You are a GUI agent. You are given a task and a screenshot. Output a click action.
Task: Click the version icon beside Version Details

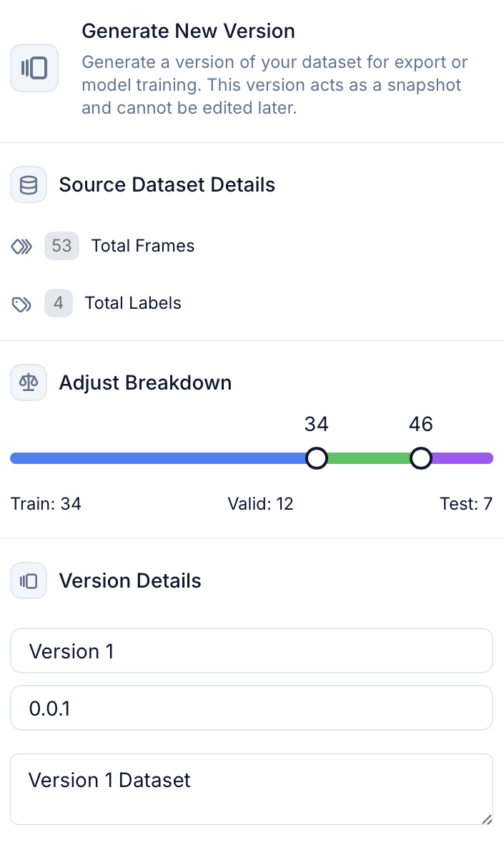click(29, 580)
